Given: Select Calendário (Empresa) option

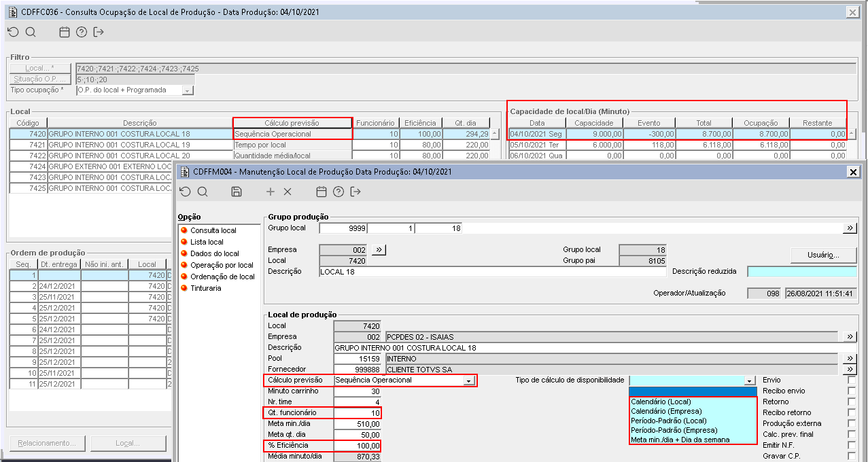Looking at the screenshot, I should point(693,411).
